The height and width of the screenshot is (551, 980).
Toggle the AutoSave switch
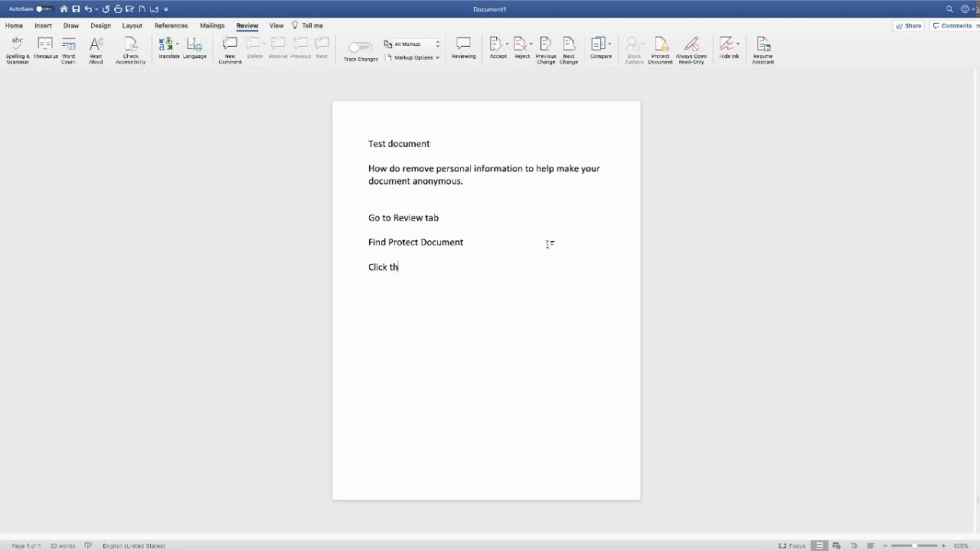(44, 9)
